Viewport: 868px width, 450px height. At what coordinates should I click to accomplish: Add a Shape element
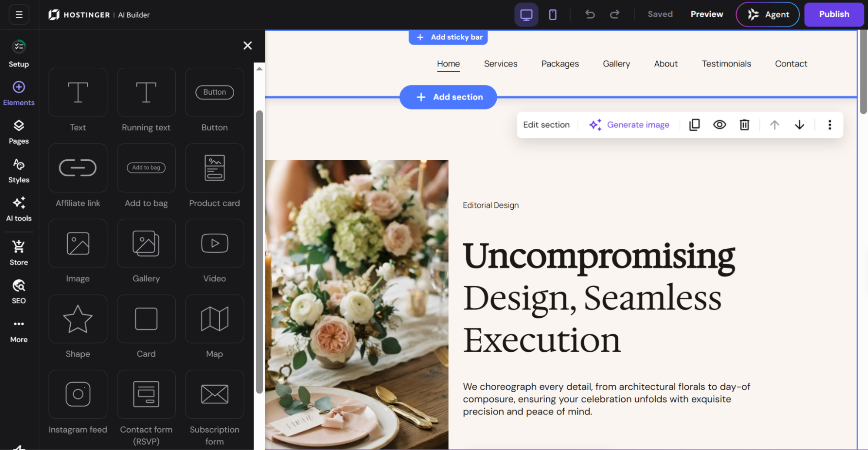pyautogui.click(x=78, y=319)
